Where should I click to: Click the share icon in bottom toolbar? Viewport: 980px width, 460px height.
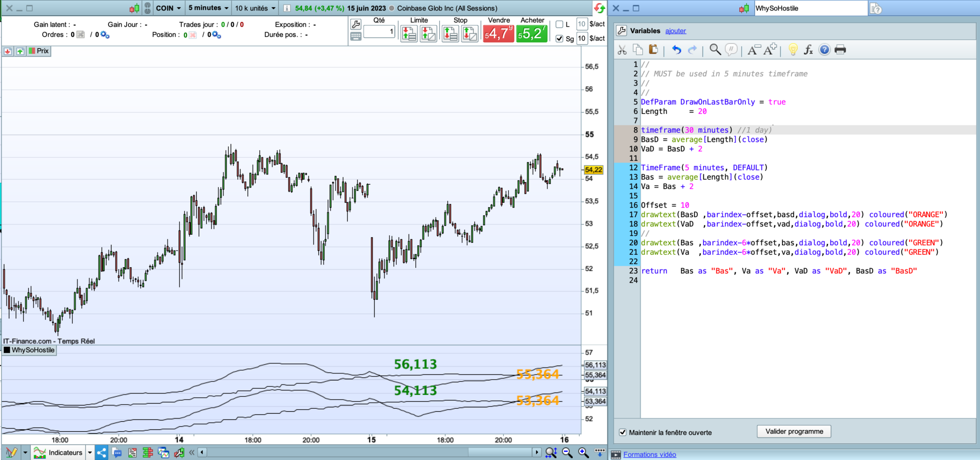click(101, 452)
